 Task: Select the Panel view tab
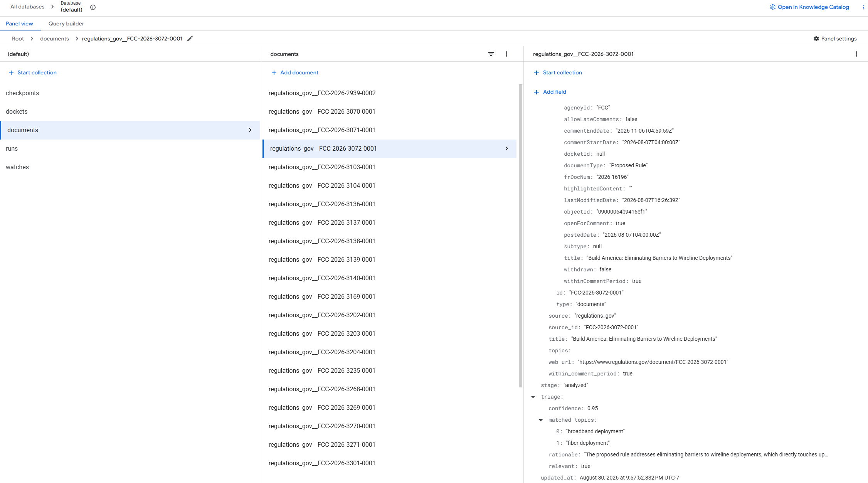click(x=19, y=24)
